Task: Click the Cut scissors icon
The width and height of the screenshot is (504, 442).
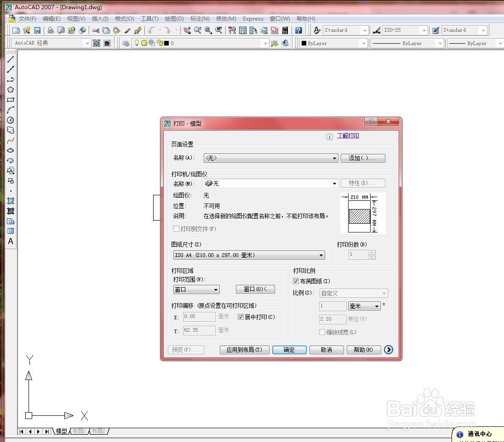Action: point(96,30)
